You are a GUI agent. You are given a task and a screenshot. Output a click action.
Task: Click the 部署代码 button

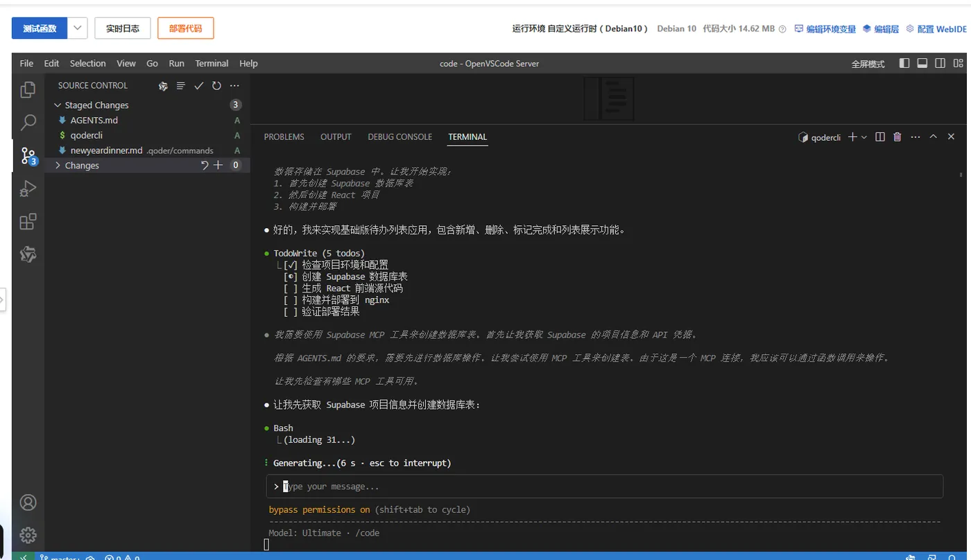pos(185,28)
